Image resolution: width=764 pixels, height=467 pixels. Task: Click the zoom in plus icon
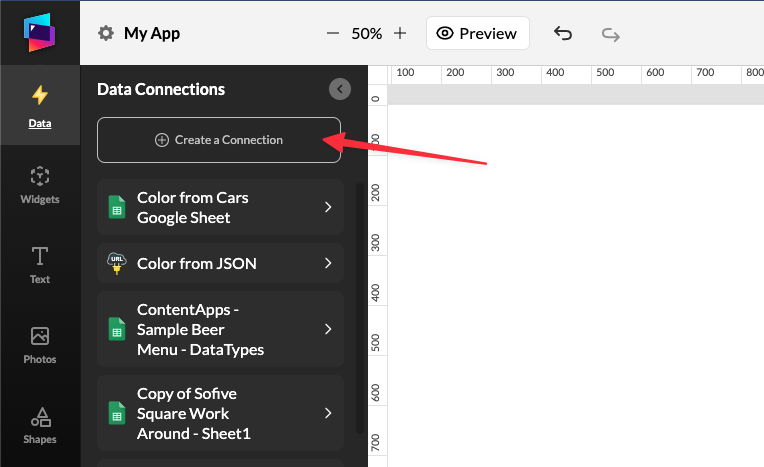point(400,33)
